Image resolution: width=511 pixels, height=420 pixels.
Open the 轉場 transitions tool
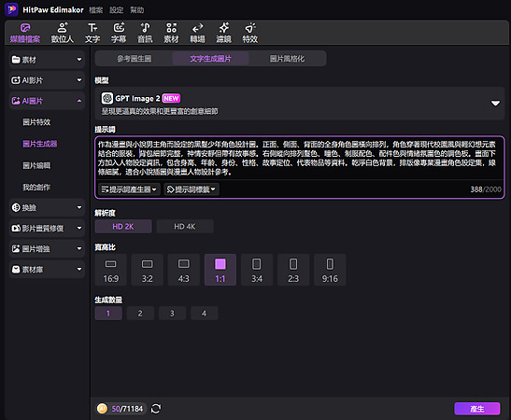[x=197, y=34]
